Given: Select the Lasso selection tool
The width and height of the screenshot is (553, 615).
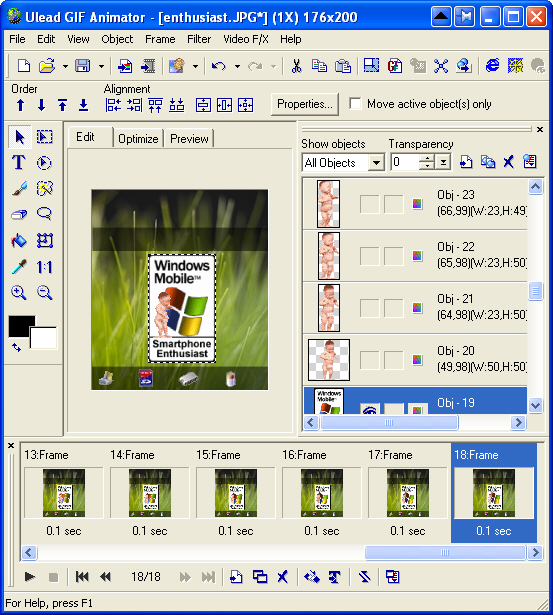Looking at the screenshot, I should 44,213.
